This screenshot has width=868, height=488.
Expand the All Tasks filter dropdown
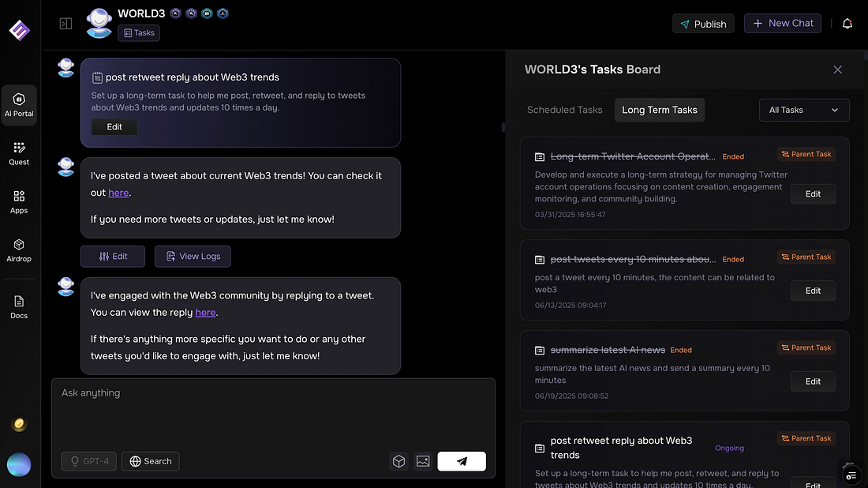click(x=803, y=110)
